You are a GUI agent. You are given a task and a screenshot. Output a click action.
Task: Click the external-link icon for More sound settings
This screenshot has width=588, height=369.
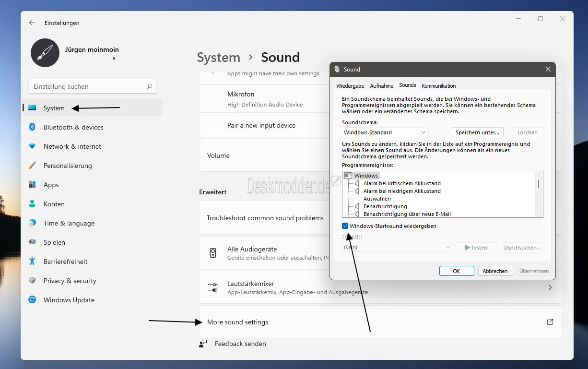(x=550, y=322)
